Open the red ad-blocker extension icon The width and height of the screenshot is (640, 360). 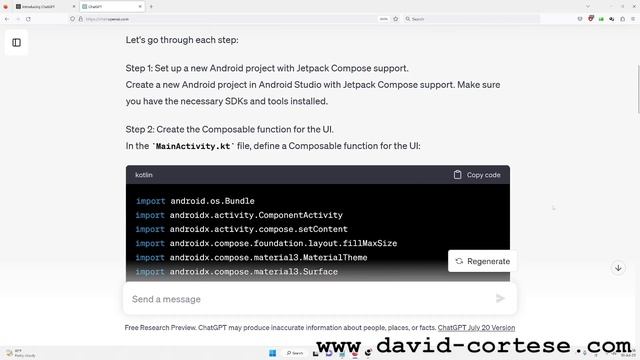click(591, 18)
